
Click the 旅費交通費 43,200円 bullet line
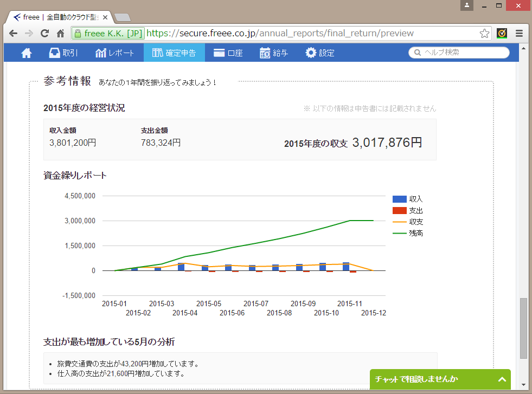[x=127, y=364]
